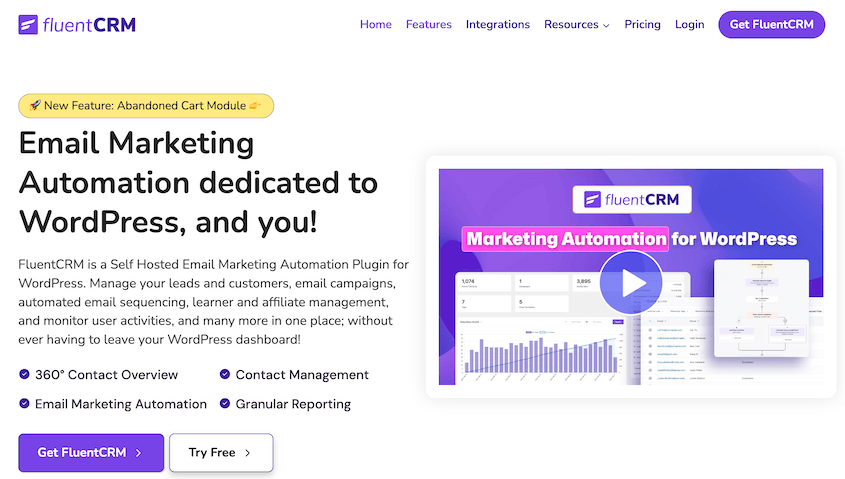This screenshot has height=479, width=845.
Task: Click the rocket emoji in feature banner
Action: click(35, 105)
